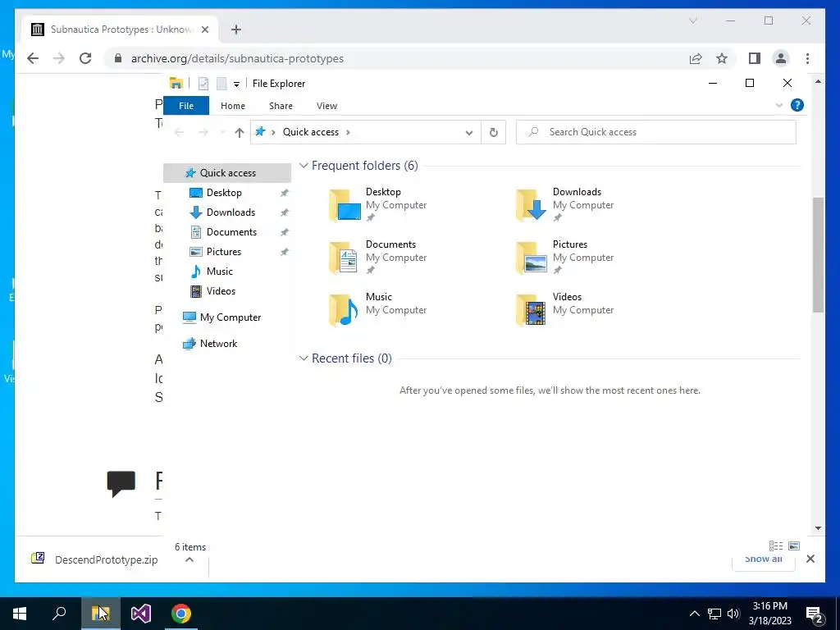The image size is (840, 630).
Task: Click File Explorer taskbar icon
Action: (x=100, y=614)
